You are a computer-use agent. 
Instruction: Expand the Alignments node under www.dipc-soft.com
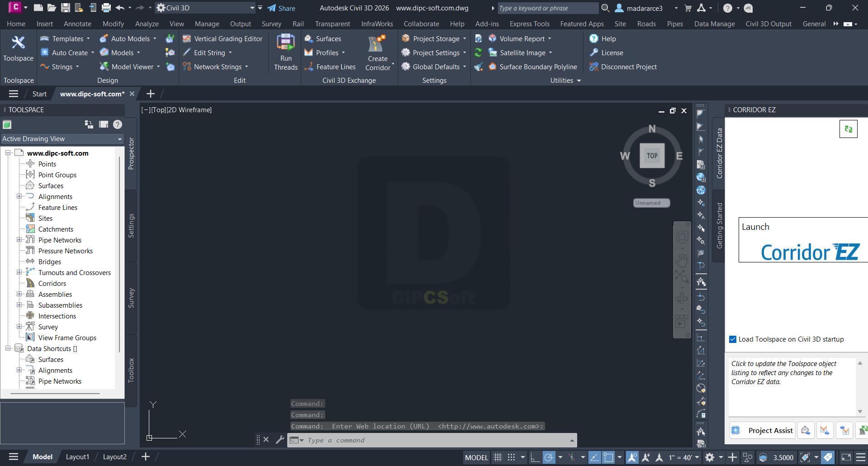pos(19,196)
